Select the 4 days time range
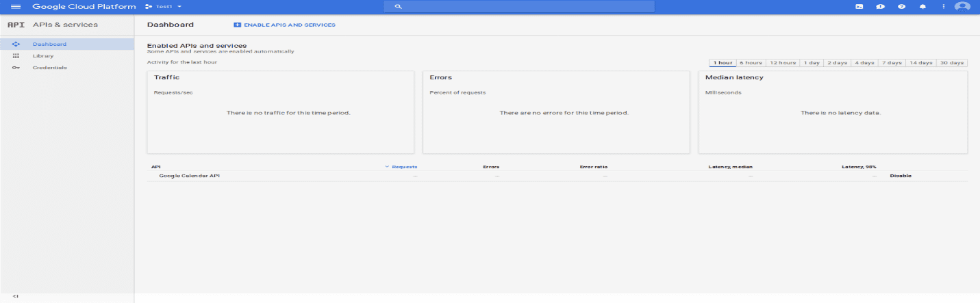Image resolution: width=980 pixels, height=303 pixels. [x=864, y=62]
